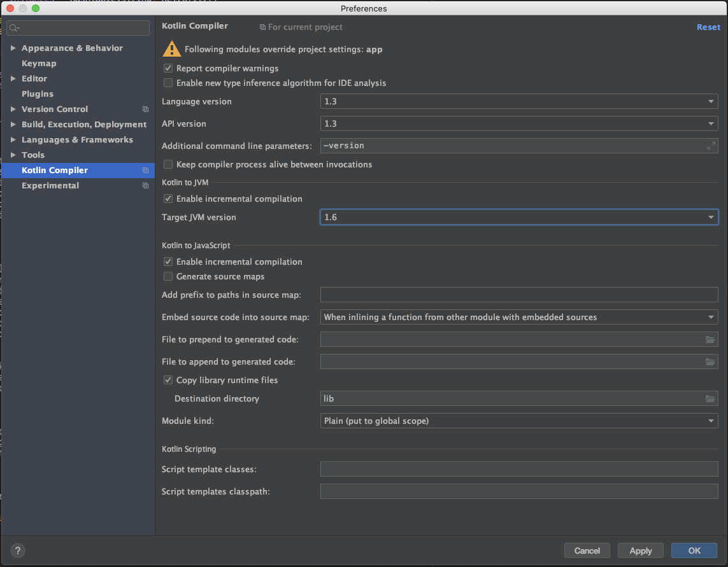The width and height of the screenshot is (728, 567).
Task: Click the Script templates classpath field
Action: 519,491
